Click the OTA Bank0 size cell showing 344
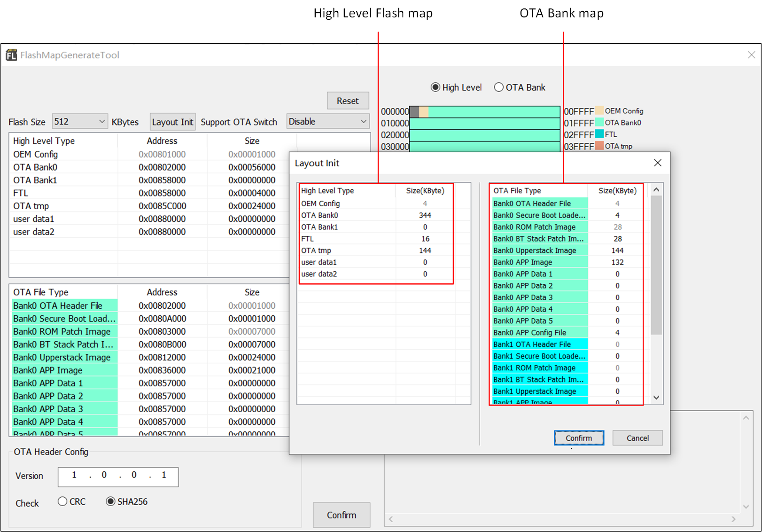This screenshot has height=532, width=762. (425, 215)
